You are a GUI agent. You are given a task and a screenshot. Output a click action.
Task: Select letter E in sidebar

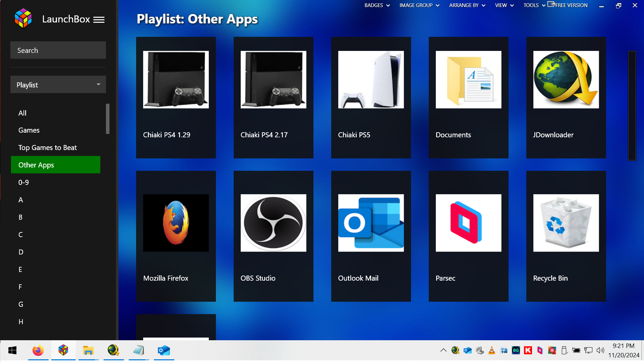[56, 269]
